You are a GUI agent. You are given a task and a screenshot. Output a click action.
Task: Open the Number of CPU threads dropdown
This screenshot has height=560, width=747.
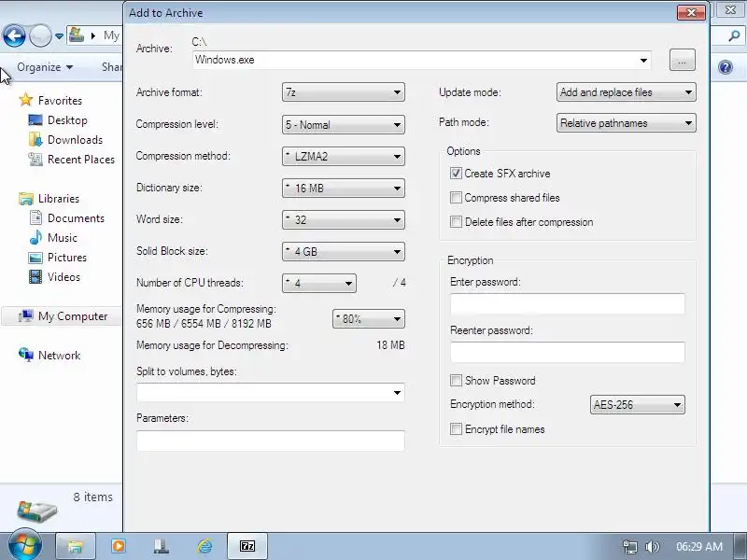point(318,284)
